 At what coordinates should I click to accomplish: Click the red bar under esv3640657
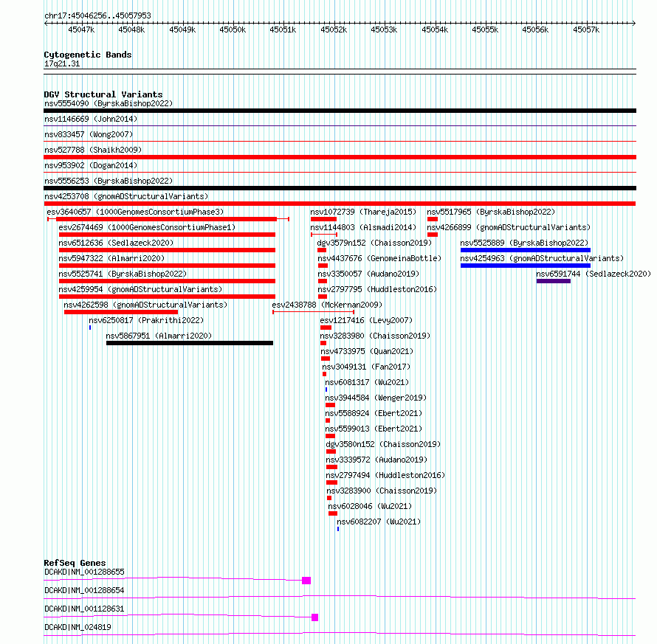coord(166,219)
